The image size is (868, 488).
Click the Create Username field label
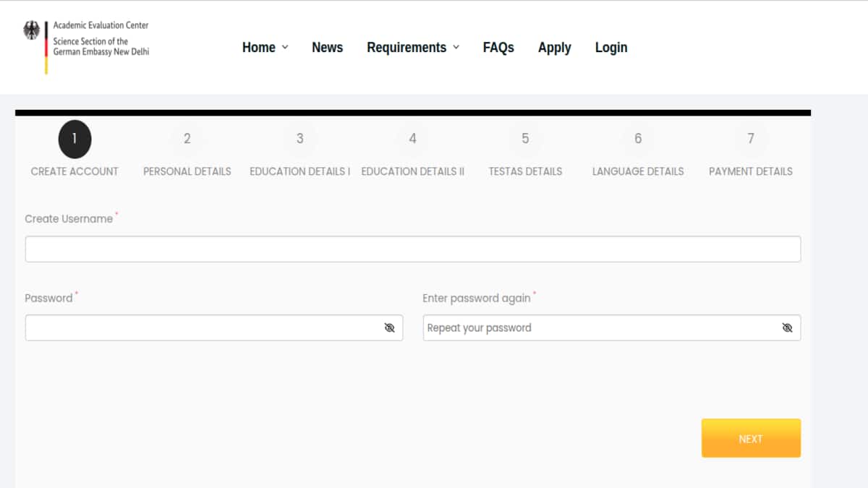tap(69, 219)
